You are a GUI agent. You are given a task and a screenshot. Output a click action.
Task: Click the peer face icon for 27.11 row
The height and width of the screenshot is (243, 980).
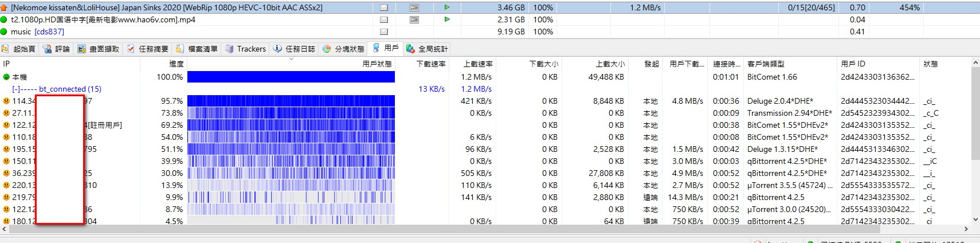click(x=6, y=113)
